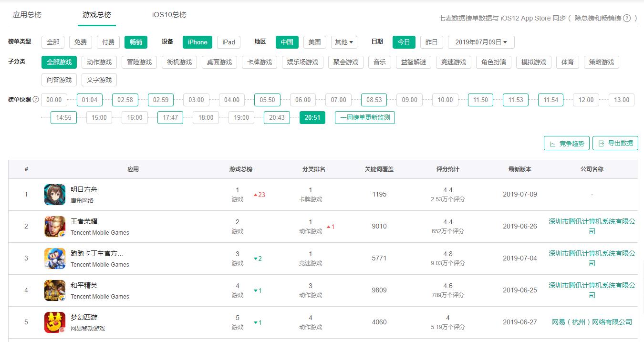This screenshot has height=342, width=644.
Task: Open the 2019年07月09日 date picker
Action: tap(481, 42)
